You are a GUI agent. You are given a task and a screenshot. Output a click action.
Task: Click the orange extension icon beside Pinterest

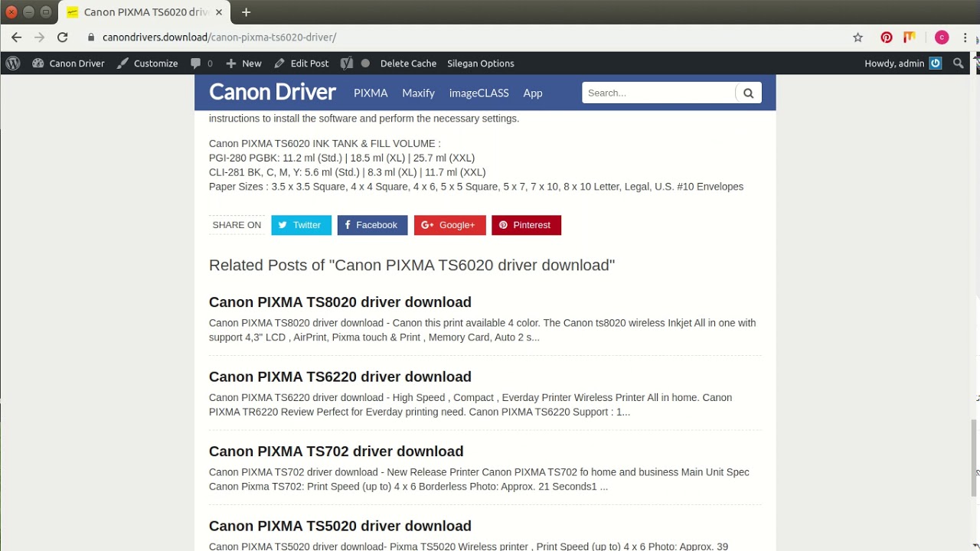910,37
